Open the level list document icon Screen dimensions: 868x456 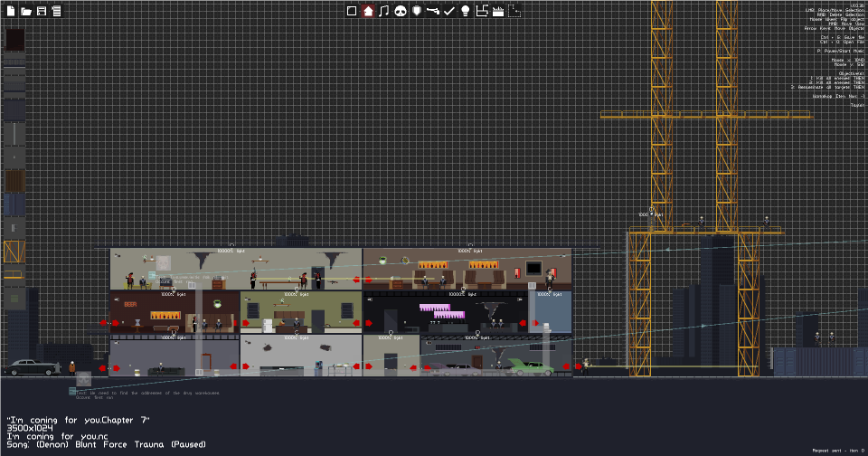(56, 11)
